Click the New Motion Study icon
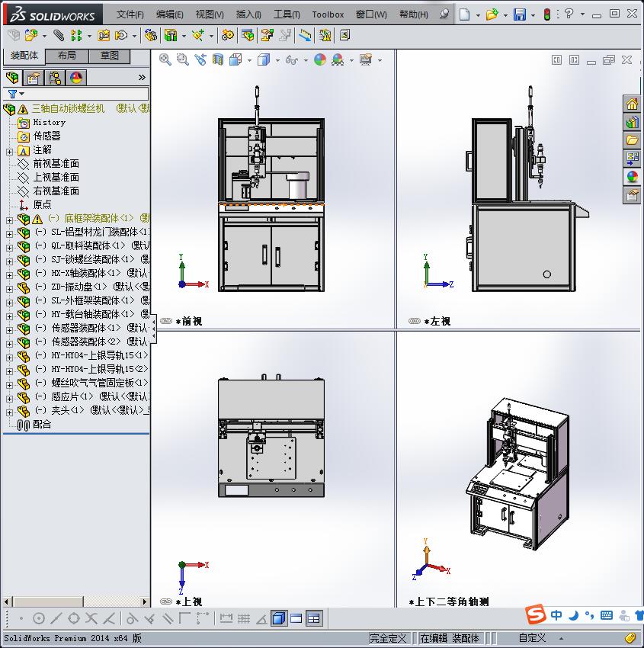The width and height of the screenshot is (644, 648). click(x=227, y=36)
